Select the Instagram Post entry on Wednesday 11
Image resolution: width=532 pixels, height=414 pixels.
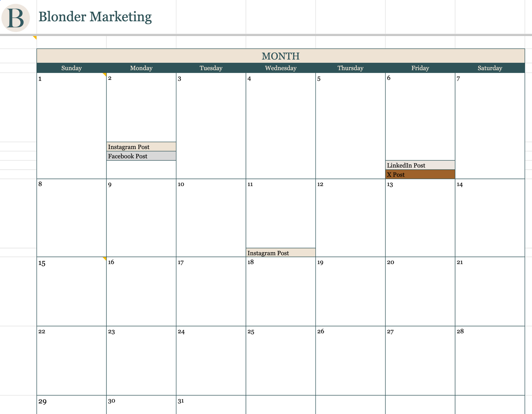pos(281,253)
